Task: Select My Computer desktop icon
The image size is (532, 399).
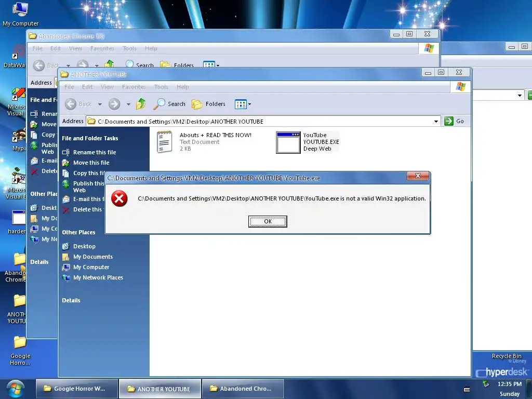Action: pos(20,14)
